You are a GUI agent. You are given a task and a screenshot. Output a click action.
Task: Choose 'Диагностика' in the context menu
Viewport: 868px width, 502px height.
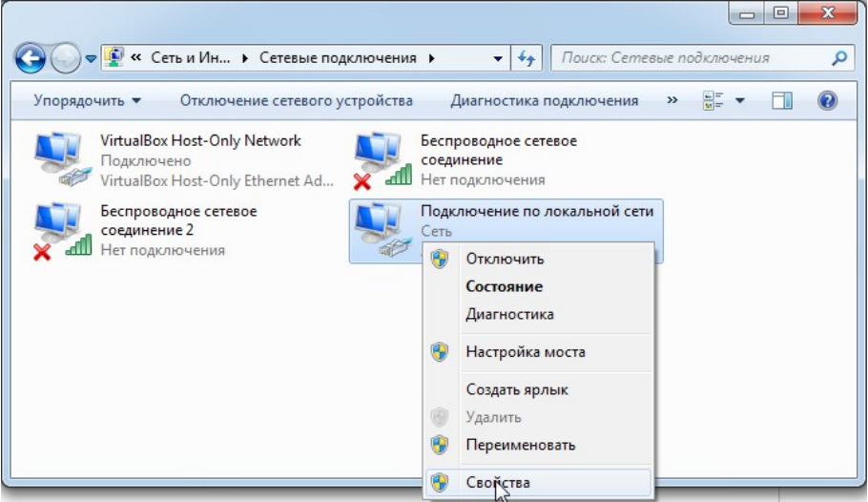pyautogui.click(x=539, y=314)
